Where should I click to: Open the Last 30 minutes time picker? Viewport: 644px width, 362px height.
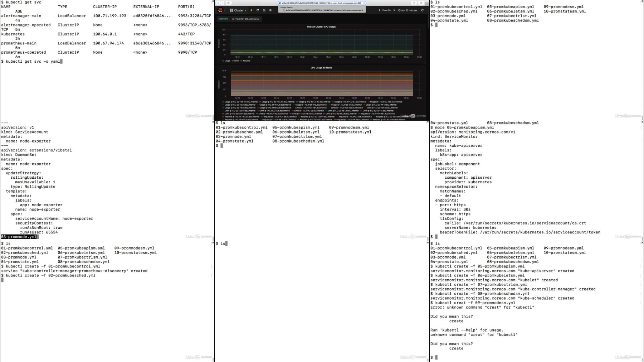click(x=408, y=10)
